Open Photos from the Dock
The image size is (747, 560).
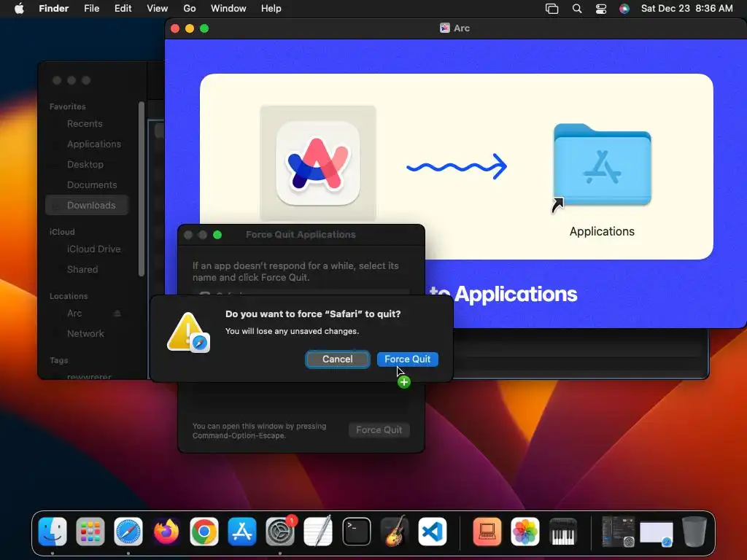[525, 531]
